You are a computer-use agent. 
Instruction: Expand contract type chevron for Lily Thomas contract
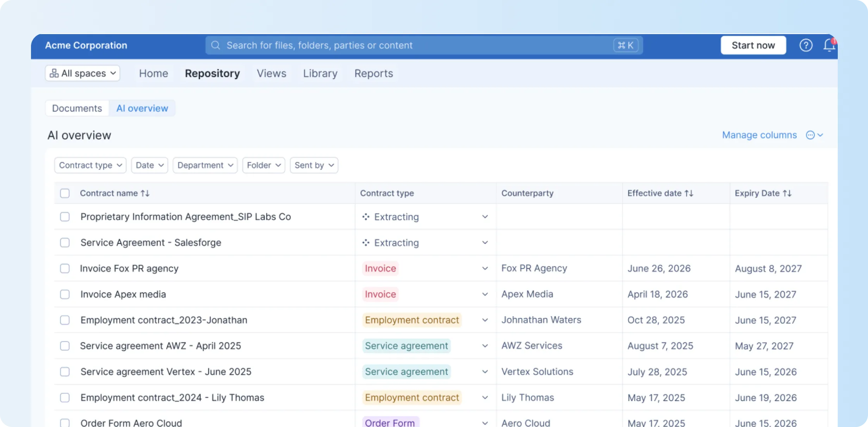click(485, 398)
